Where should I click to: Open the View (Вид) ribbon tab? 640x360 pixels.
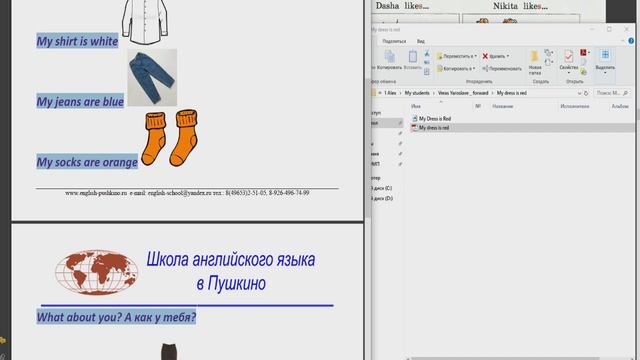[421, 41]
